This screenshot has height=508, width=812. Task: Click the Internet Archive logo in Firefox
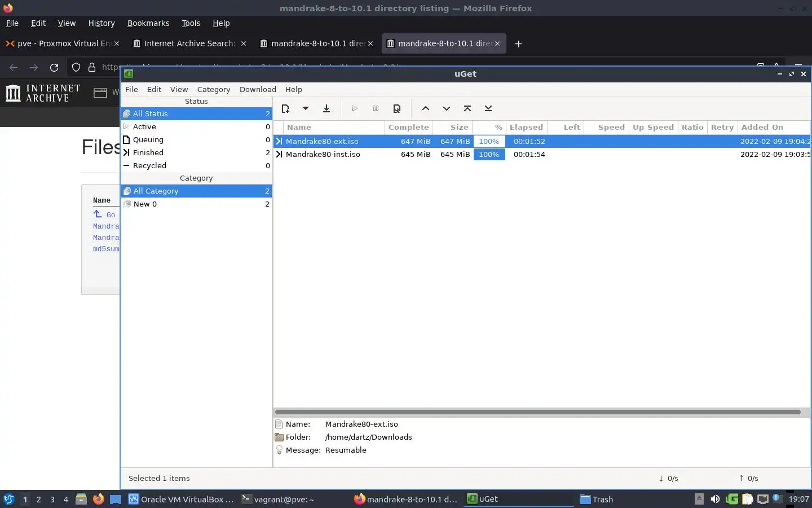(x=43, y=93)
